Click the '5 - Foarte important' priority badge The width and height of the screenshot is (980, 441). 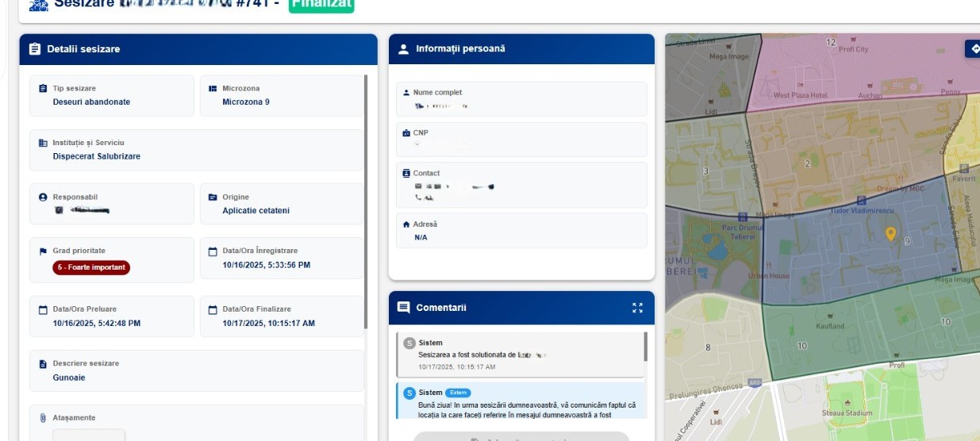pyautogui.click(x=91, y=267)
